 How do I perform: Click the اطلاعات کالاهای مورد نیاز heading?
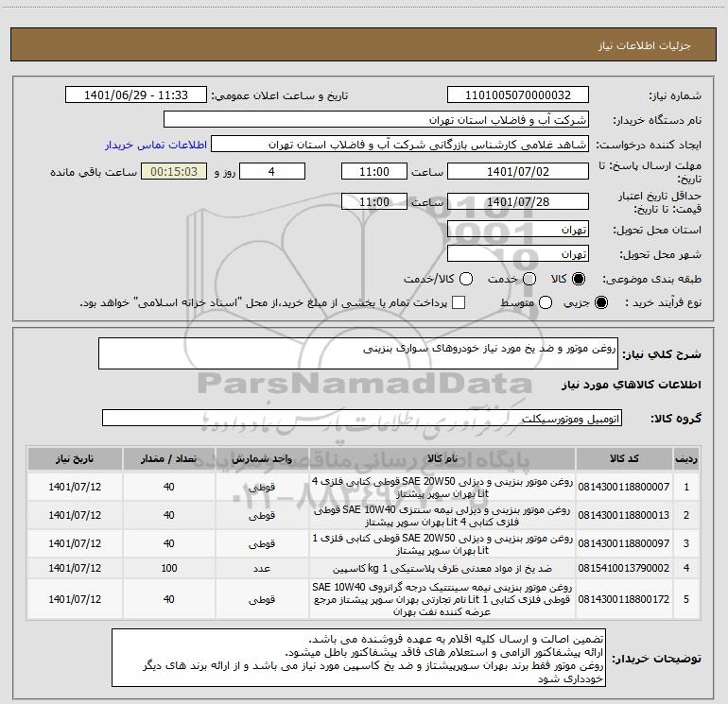[632, 385]
